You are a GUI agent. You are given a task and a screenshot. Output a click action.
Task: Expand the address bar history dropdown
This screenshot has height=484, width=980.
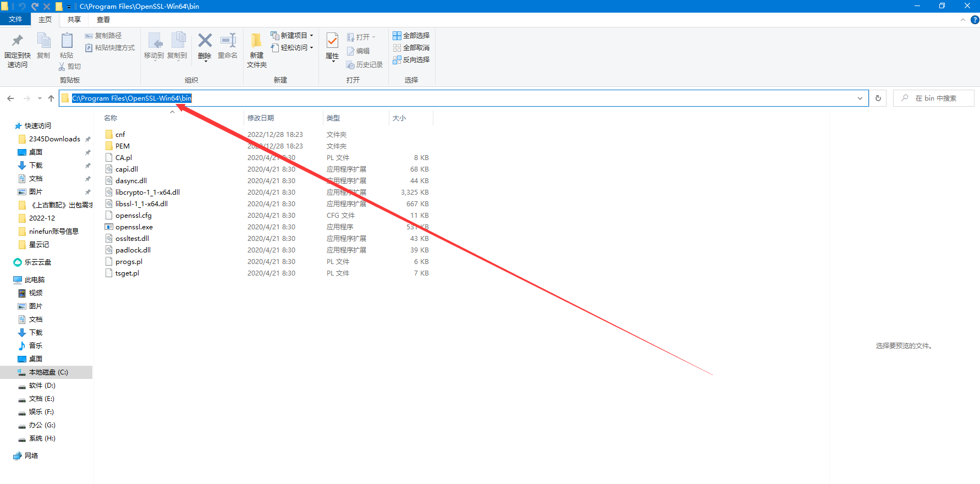click(860, 98)
